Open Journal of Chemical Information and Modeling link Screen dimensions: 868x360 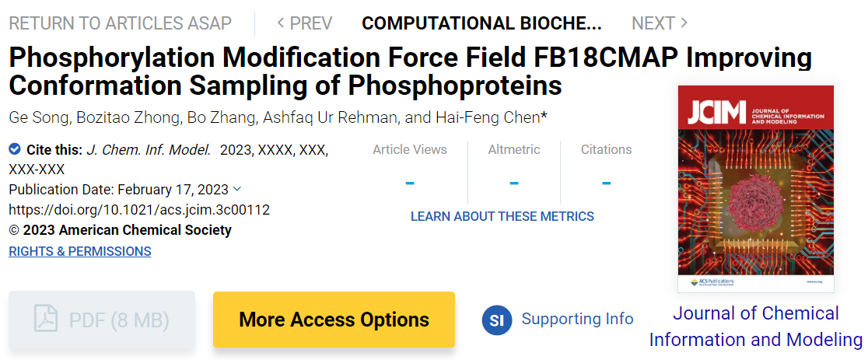pyautogui.click(x=755, y=327)
